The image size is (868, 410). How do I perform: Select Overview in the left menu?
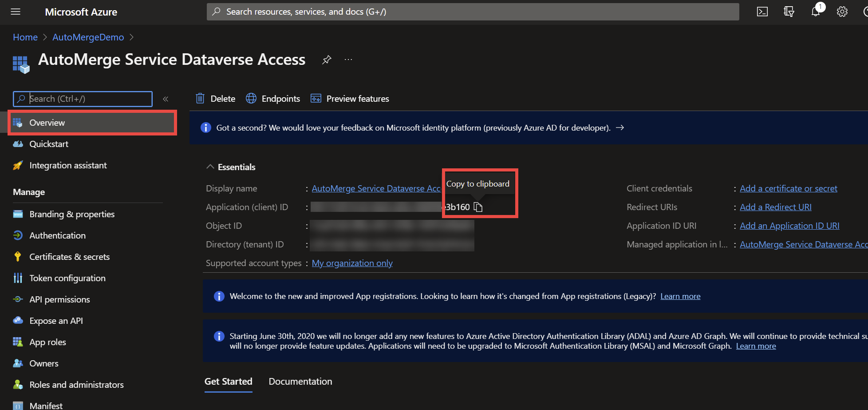(92, 123)
